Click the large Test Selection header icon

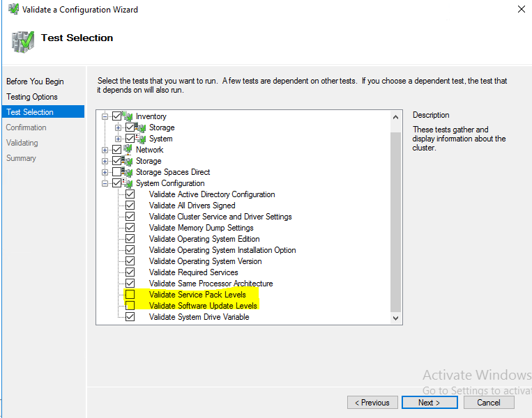tap(23, 41)
